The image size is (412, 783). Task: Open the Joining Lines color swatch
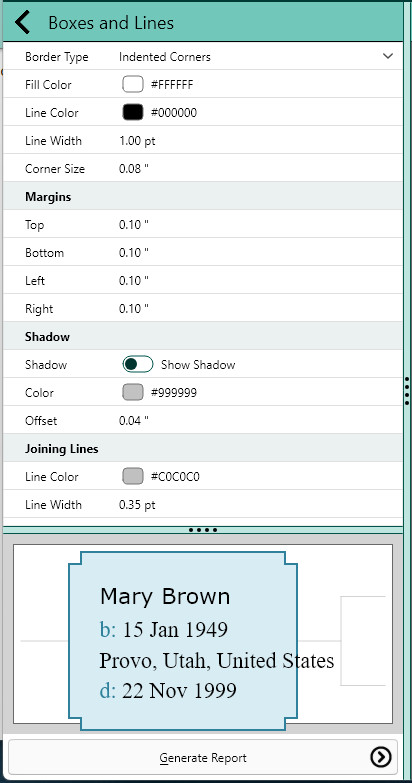click(133, 476)
